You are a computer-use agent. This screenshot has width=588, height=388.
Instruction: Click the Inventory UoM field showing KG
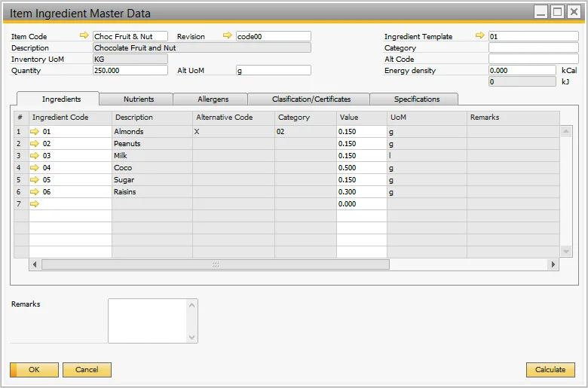pyautogui.click(x=130, y=59)
